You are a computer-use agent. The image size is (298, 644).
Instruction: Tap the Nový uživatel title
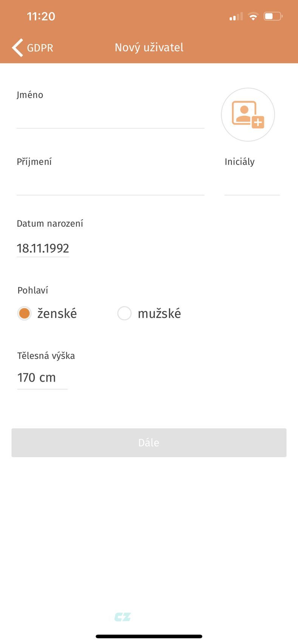pos(149,48)
